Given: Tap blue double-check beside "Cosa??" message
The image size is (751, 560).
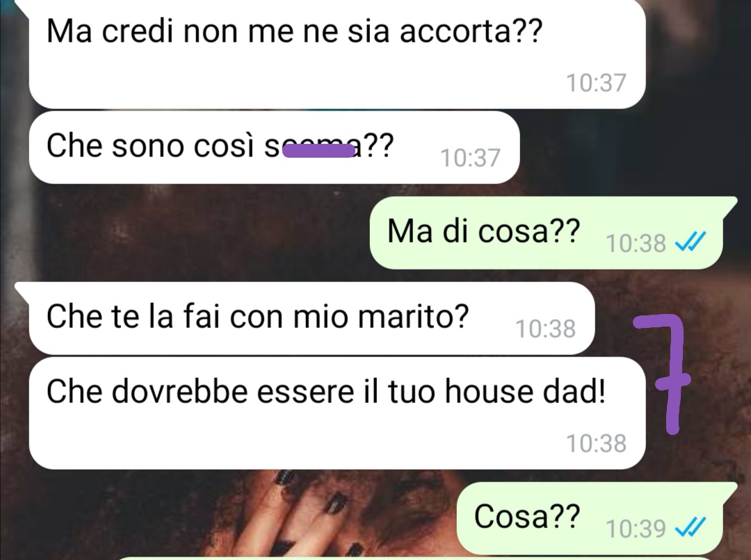Looking at the screenshot, I should click(x=690, y=528).
